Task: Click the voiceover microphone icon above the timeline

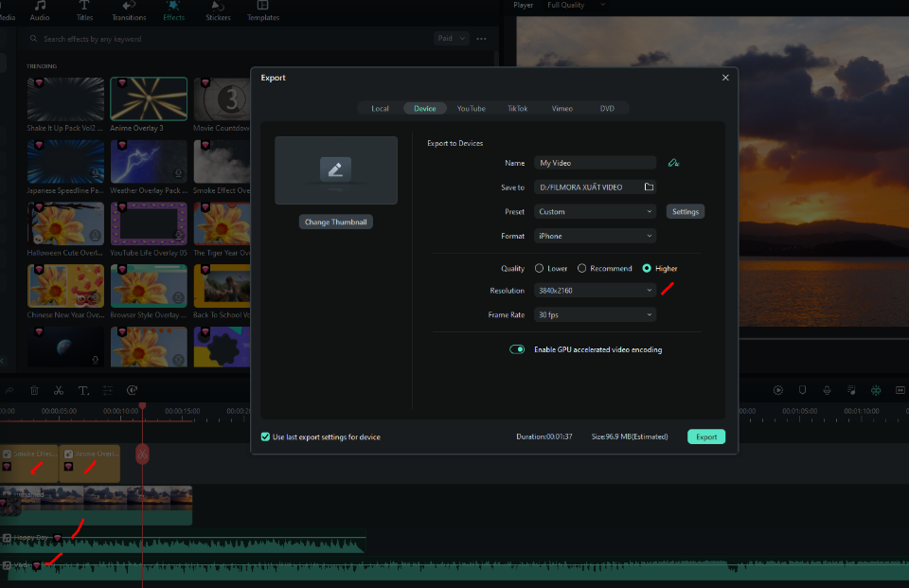Action: pyautogui.click(x=827, y=390)
